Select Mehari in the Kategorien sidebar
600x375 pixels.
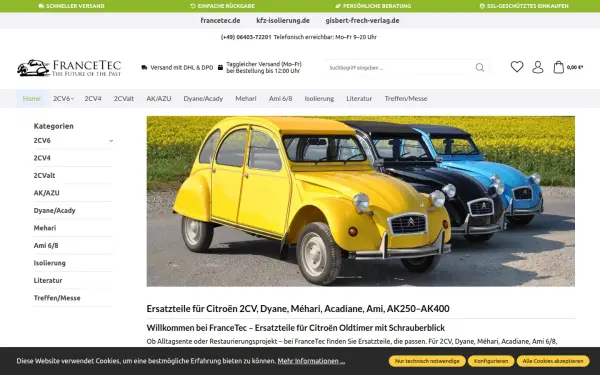click(x=45, y=228)
